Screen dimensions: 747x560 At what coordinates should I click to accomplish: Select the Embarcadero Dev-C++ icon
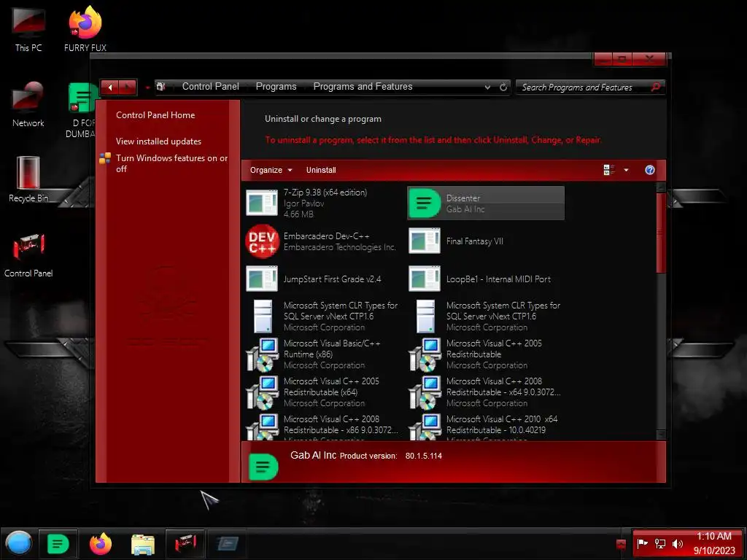pyautogui.click(x=262, y=241)
